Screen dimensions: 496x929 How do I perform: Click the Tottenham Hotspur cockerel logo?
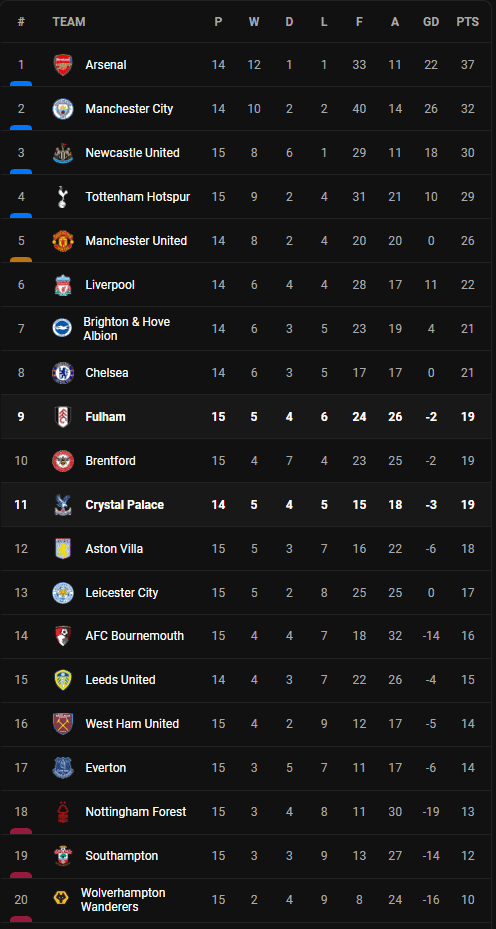point(63,197)
